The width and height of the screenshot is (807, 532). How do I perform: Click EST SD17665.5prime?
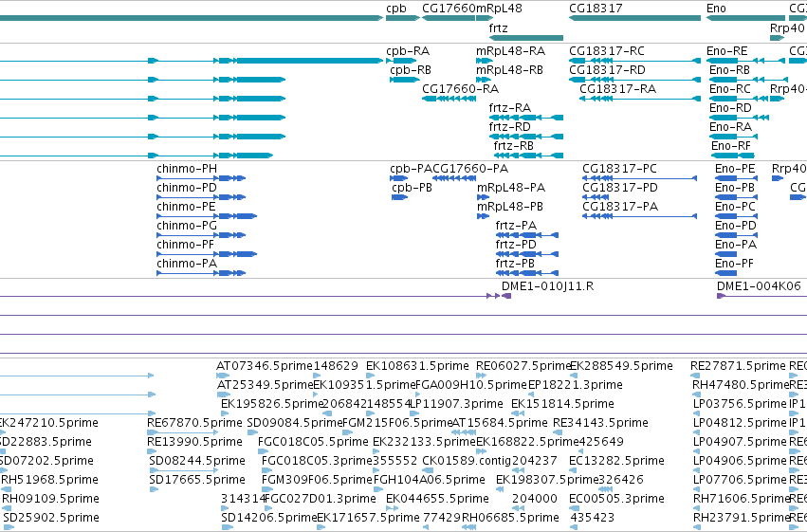154,489
